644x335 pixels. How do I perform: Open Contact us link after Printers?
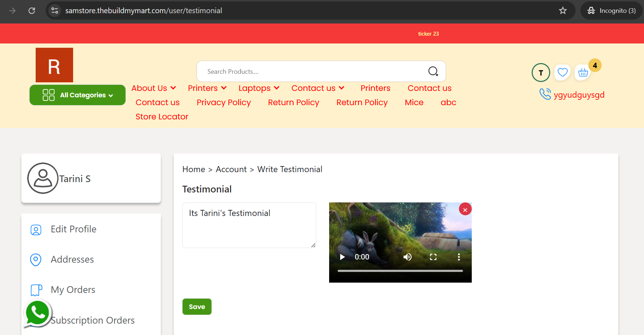click(x=429, y=88)
